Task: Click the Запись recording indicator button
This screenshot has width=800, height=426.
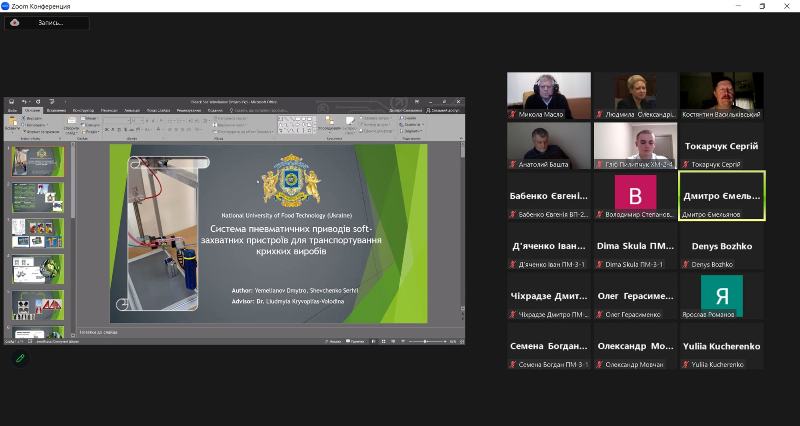Action: pos(46,22)
